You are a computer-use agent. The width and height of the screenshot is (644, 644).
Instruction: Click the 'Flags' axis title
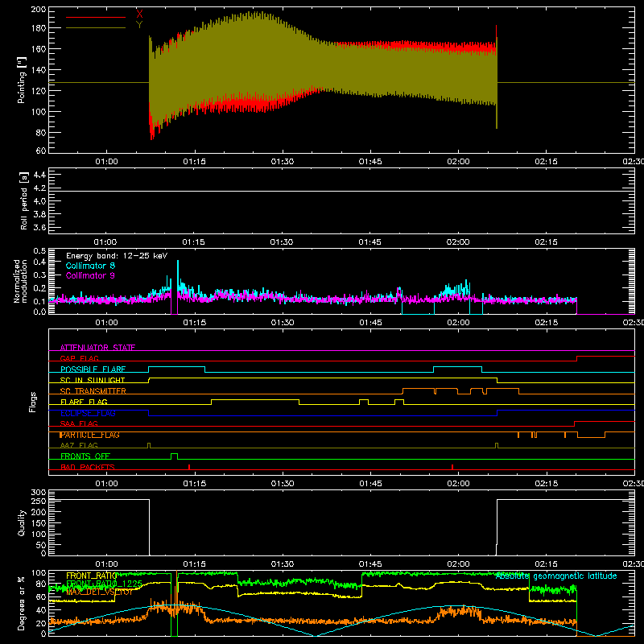point(32,402)
